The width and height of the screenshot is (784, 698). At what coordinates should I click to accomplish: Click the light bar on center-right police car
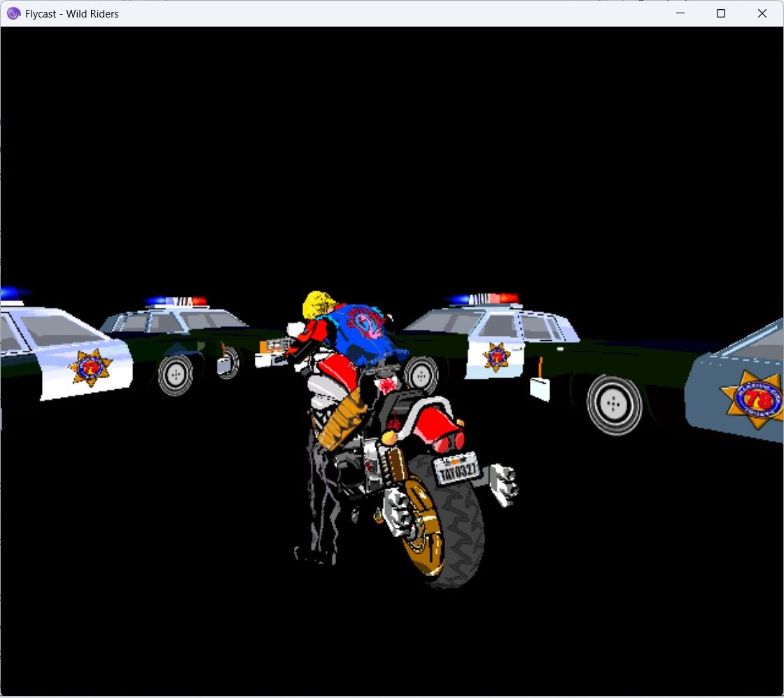click(485, 299)
